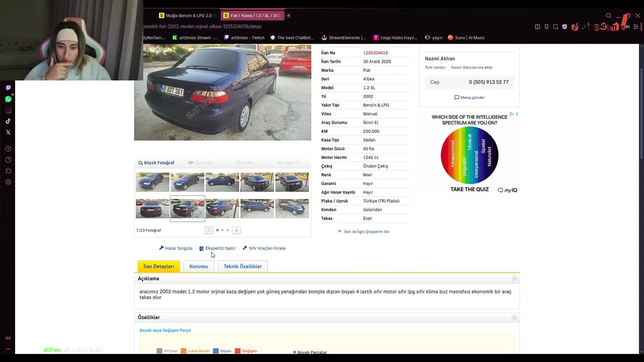
Task: Click Ekspertiz Yaptır link
Action: 217,248
